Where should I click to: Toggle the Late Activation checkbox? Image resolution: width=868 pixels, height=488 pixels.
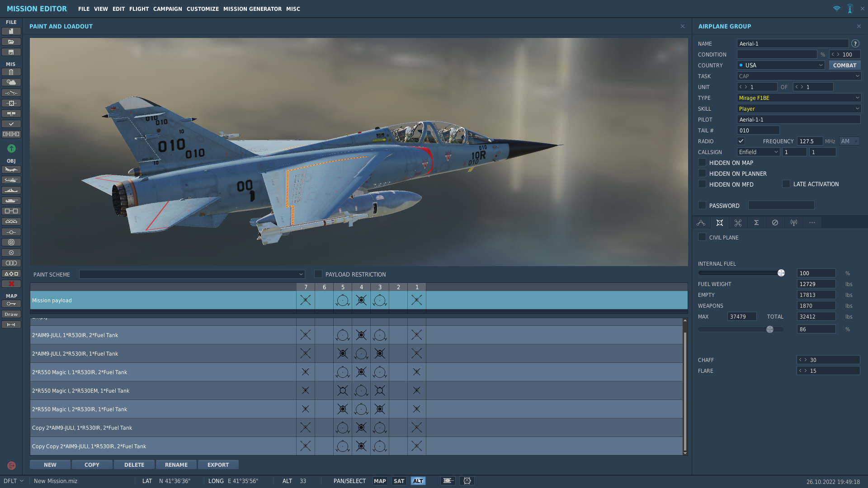(x=786, y=184)
